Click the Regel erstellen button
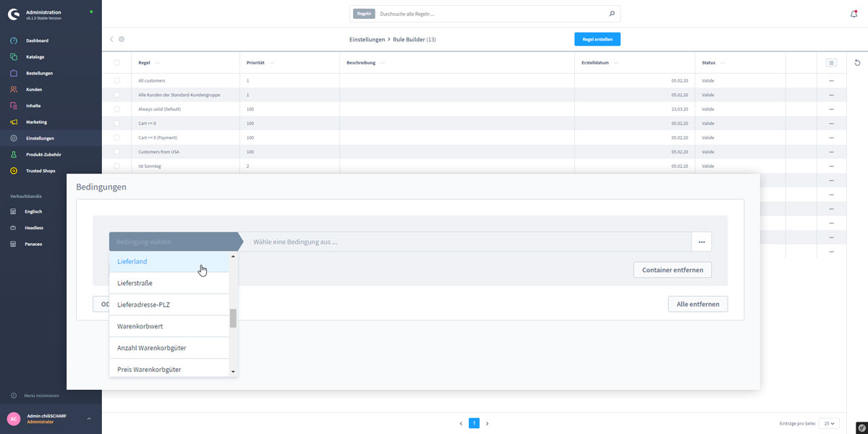Screen dimensions: 868x434 click(x=597, y=39)
